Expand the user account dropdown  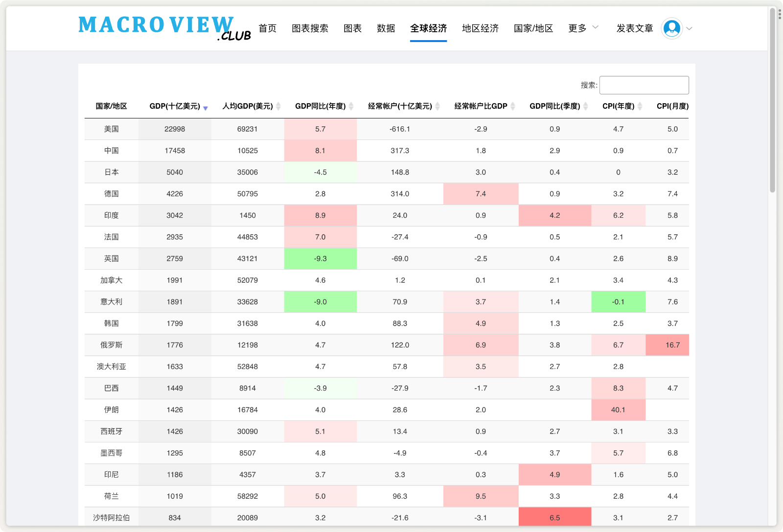[x=689, y=28]
